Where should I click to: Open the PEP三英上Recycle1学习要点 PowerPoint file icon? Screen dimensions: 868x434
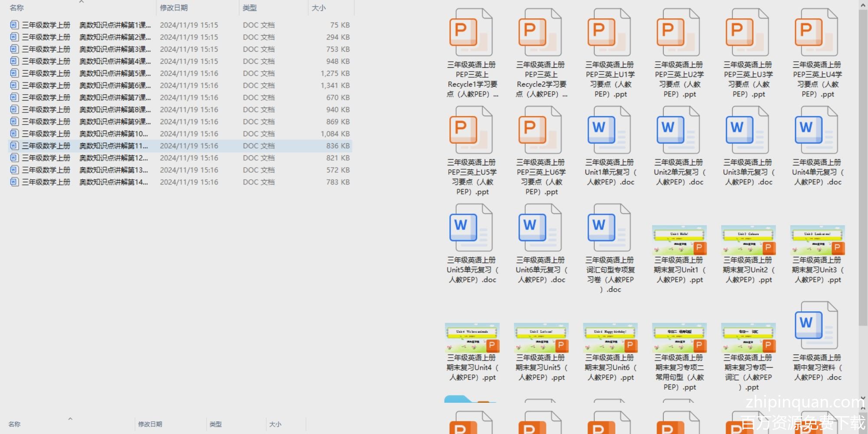(471, 33)
